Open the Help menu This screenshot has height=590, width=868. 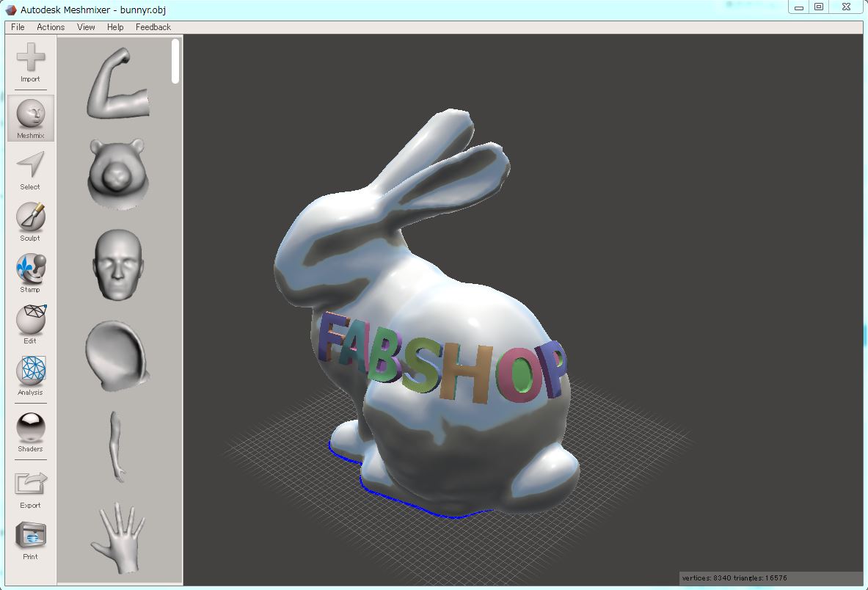click(x=115, y=27)
